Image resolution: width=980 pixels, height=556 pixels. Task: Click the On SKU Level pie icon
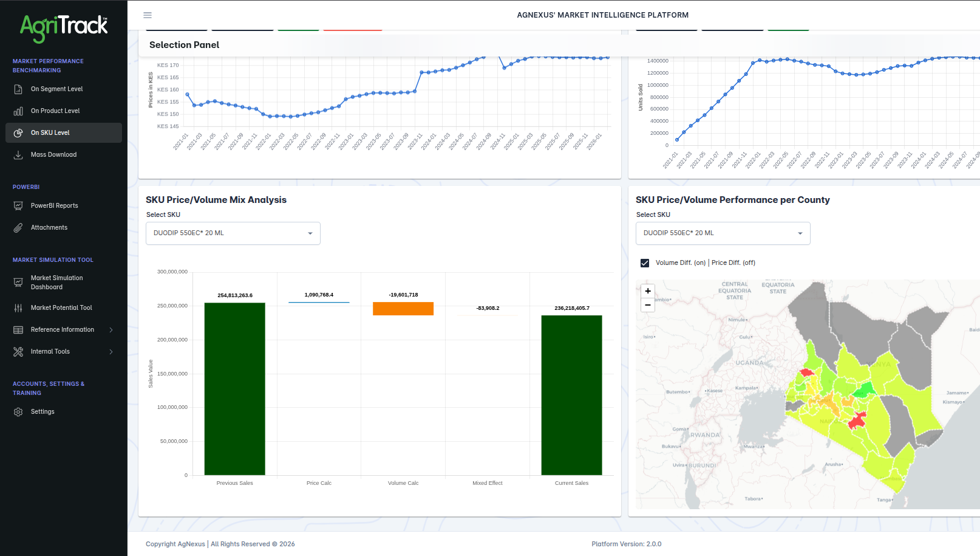[x=18, y=133]
